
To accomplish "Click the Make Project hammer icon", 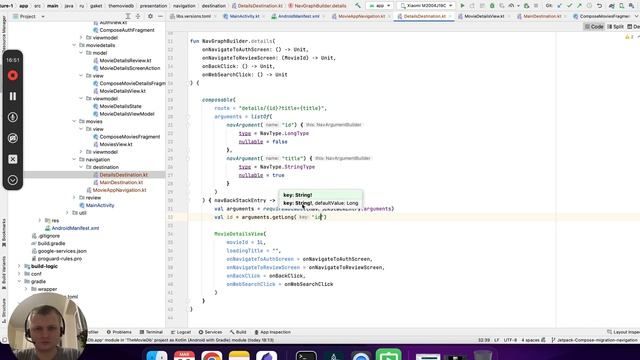I will coord(358,6).
